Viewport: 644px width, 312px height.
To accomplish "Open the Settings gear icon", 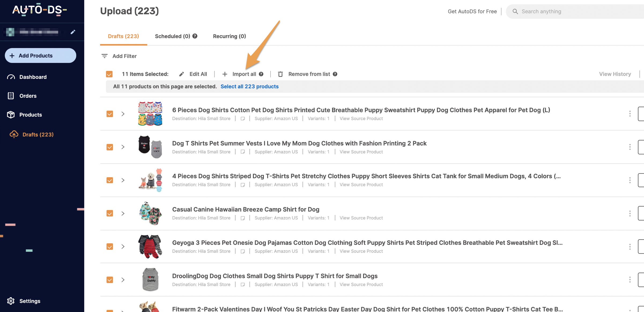I will (x=11, y=301).
